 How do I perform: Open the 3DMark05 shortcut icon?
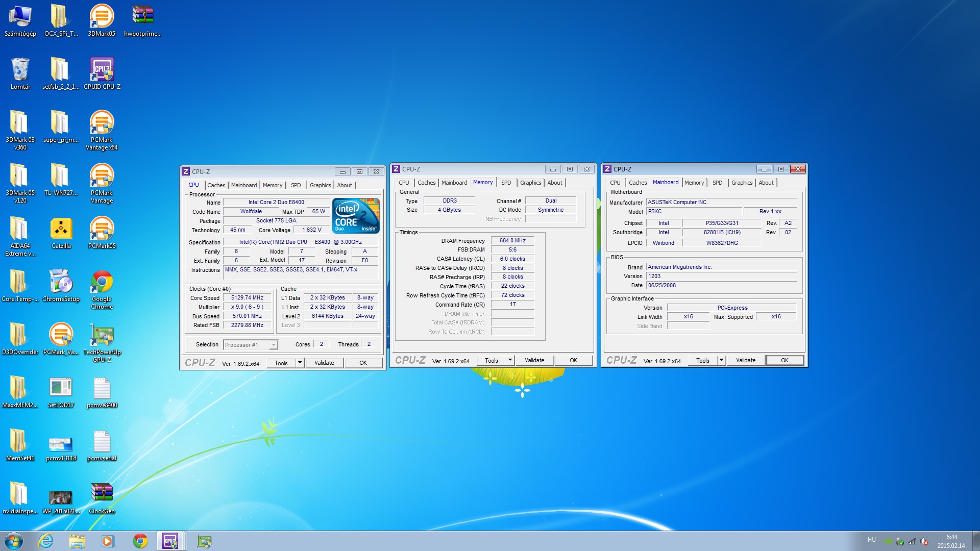[x=102, y=20]
